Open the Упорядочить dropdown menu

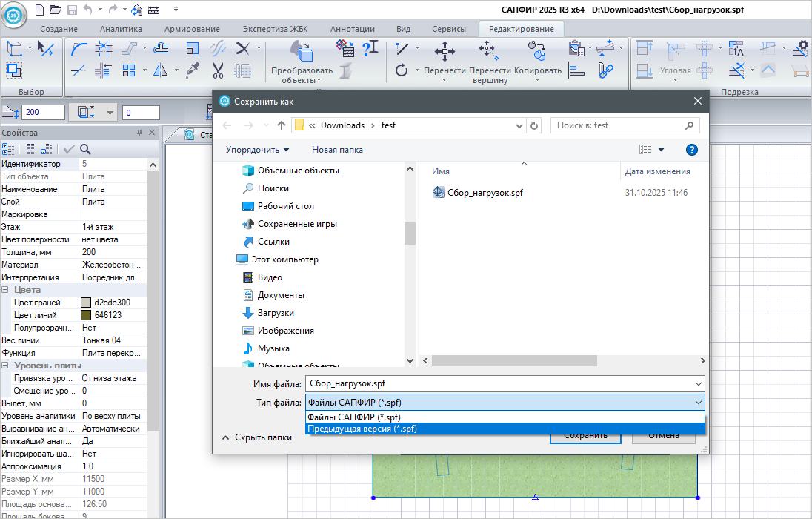pyautogui.click(x=257, y=150)
